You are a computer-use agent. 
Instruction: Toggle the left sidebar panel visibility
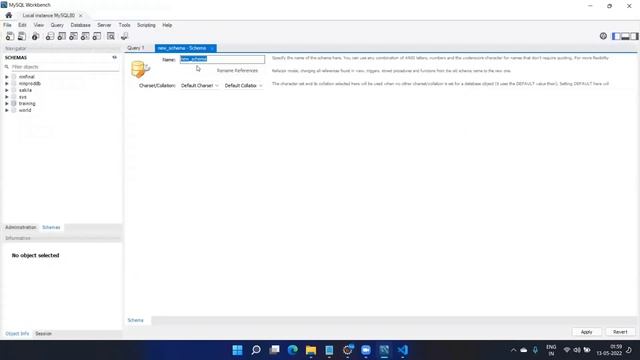pyautogui.click(x=616, y=36)
